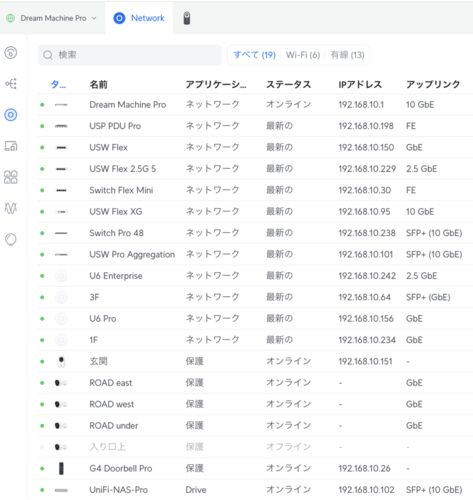This screenshot has height=500, width=473.
Task: Click IP address 192.168.10.229
Action: (x=367, y=169)
